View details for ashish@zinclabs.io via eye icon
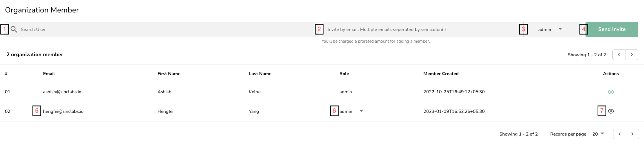The width and height of the screenshot is (644, 145). tap(611, 92)
